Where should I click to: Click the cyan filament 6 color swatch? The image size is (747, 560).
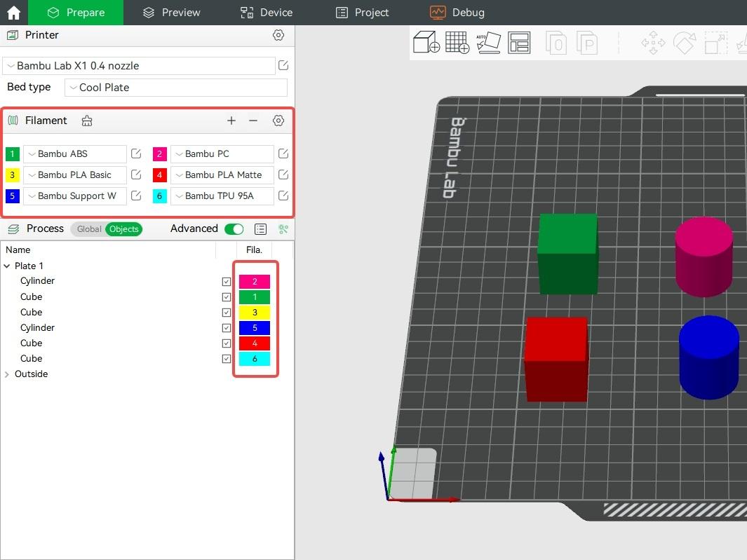160,196
